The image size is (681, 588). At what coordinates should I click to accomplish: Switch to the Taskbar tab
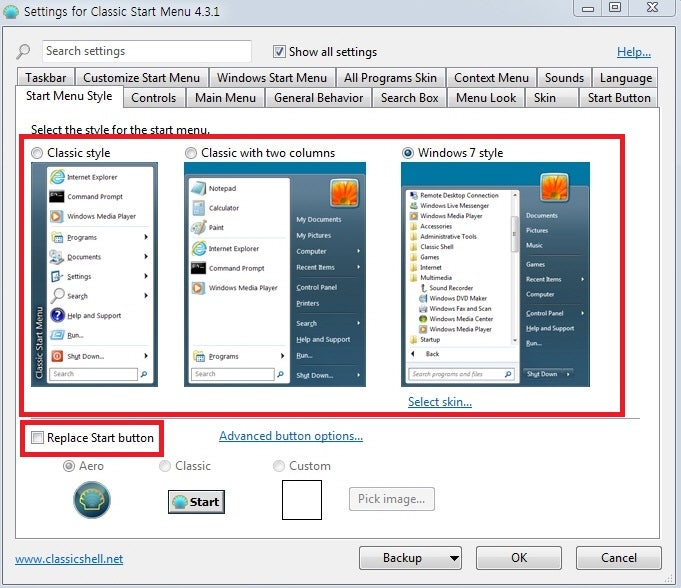pos(46,77)
